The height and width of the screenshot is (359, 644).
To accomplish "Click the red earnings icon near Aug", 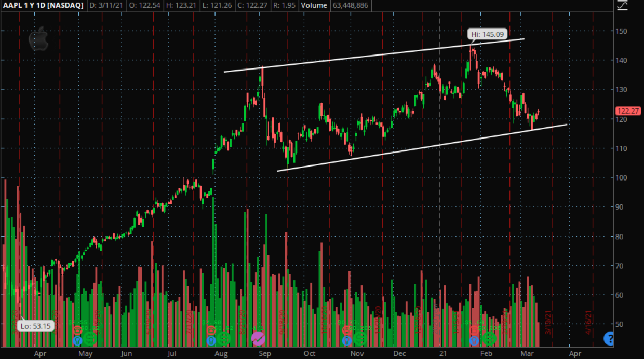I will point(211,329).
